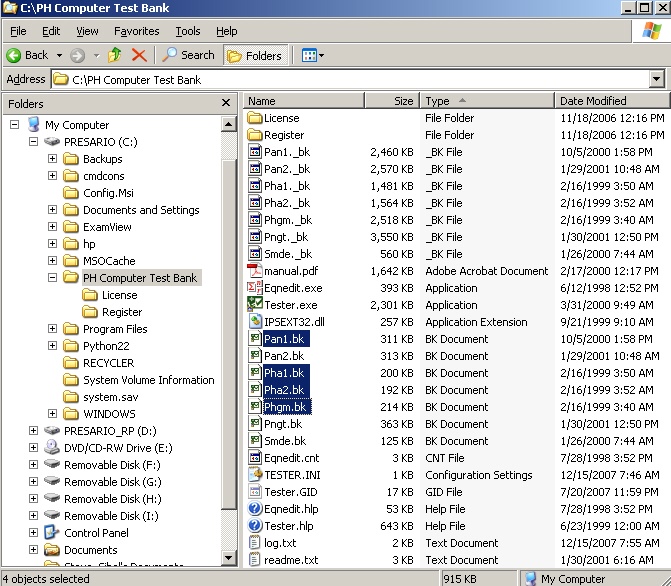
Task: Click the Smde._bk file name
Action: (288, 254)
